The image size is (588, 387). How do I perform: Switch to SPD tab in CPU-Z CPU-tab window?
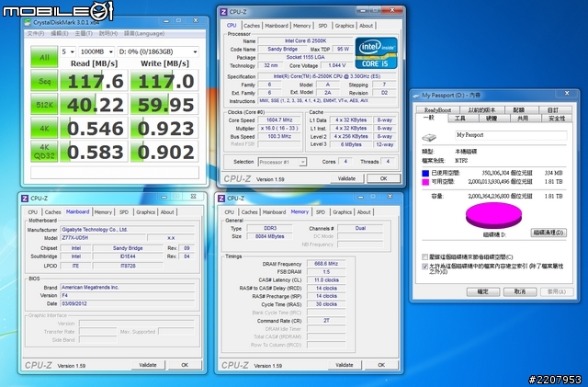(x=322, y=26)
